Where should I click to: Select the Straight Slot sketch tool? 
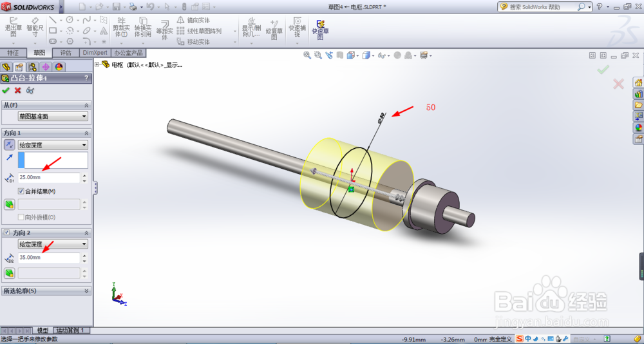[x=53, y=41]
